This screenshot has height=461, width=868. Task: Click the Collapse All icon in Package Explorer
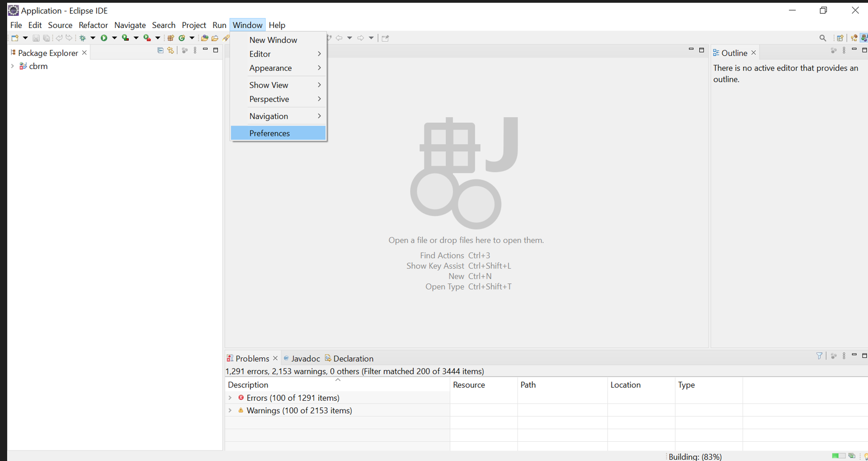click(x=160, y=50)
